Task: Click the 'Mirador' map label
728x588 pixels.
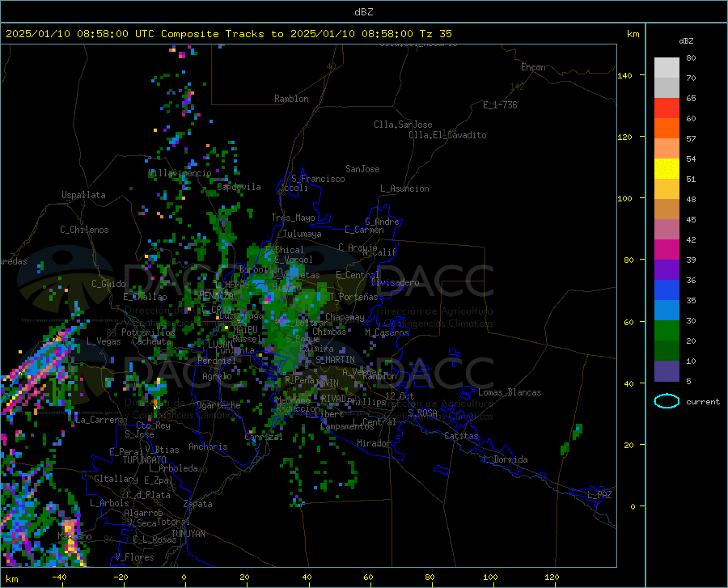Action: [374, 443]
